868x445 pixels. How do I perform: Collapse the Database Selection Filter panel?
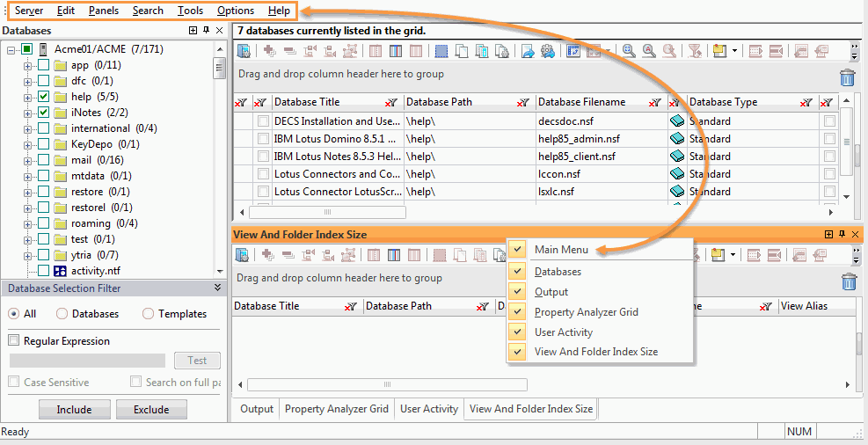(x=217, y=288)
